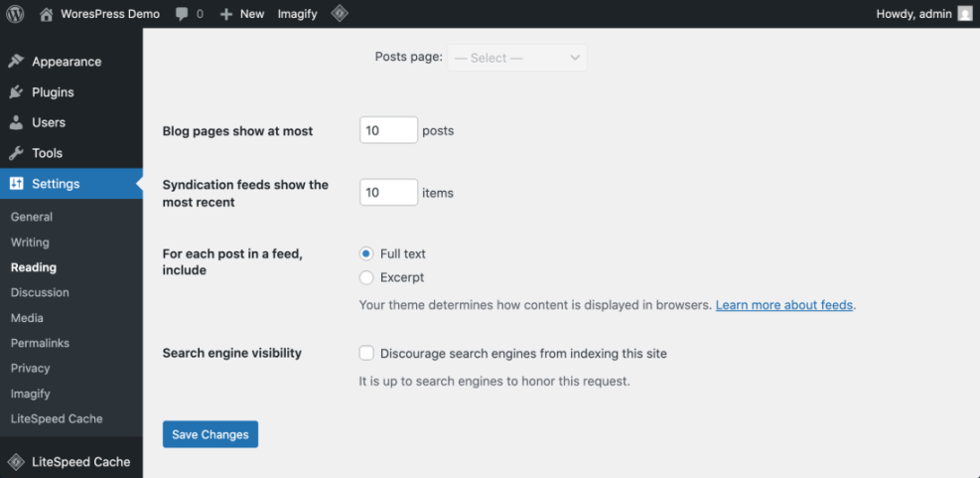This screenshot has height=478, width=980.
Task: Click the plus icon for New
Action: pos(226,14)
